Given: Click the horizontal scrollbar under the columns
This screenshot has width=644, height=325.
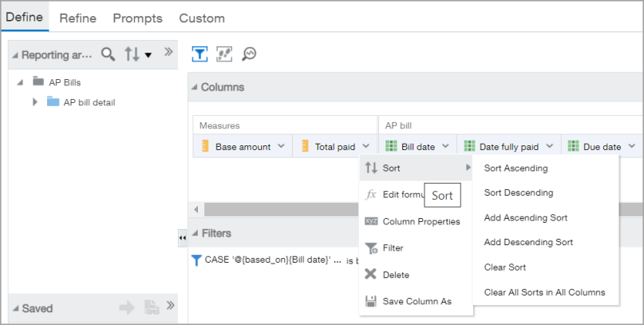Looking at the screenshot, I should click(x=319, y=209).
